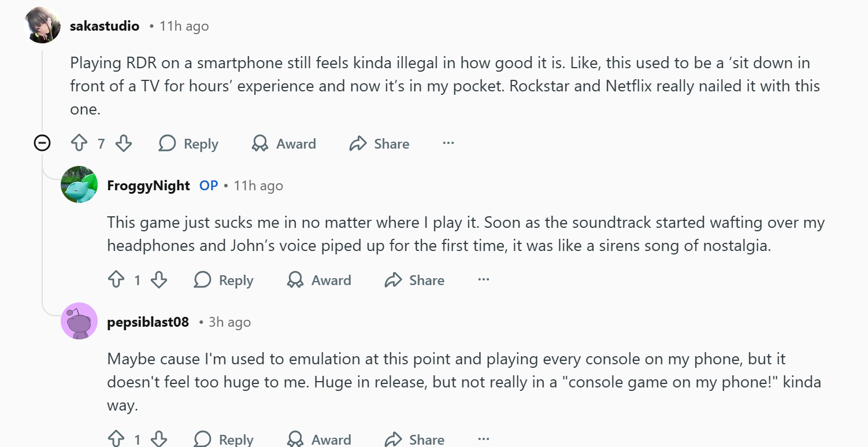
Task: Award FroggyNight's reply
Action: 320,280
